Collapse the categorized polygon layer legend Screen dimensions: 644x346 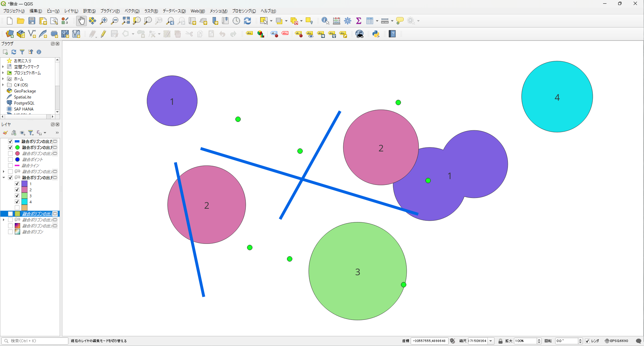(x=4, y=178)
